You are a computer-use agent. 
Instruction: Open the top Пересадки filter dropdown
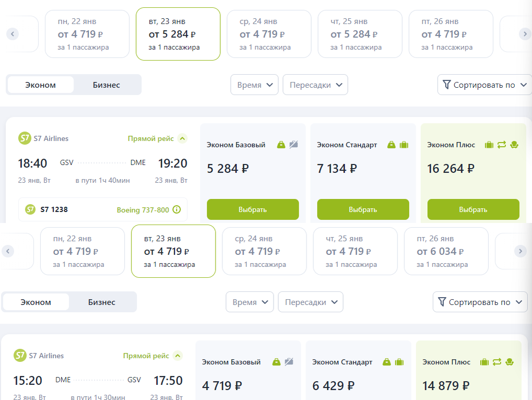coord(315,85)
